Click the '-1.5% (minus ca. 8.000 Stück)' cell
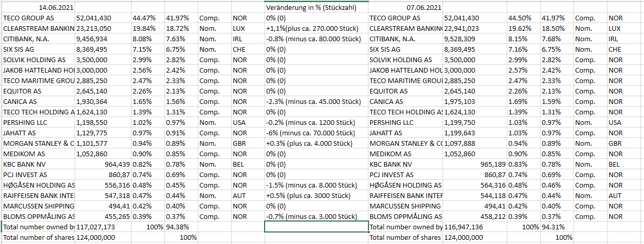The image size is (644, 244). click(317, 185)
